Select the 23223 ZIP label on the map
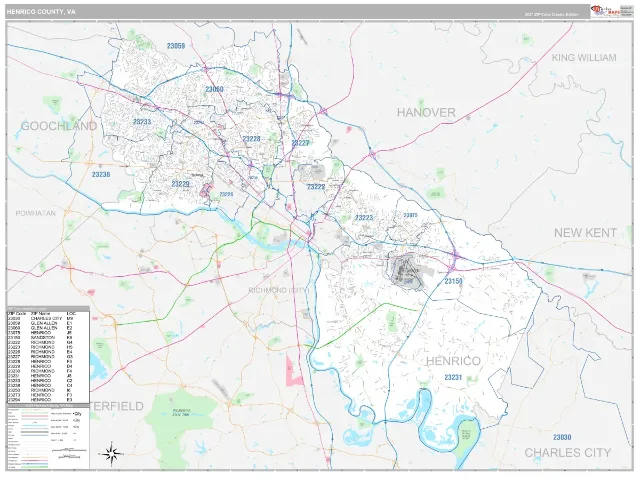This screenshot has width=640, height=480. pyautogui.click(x=364, y=218)
